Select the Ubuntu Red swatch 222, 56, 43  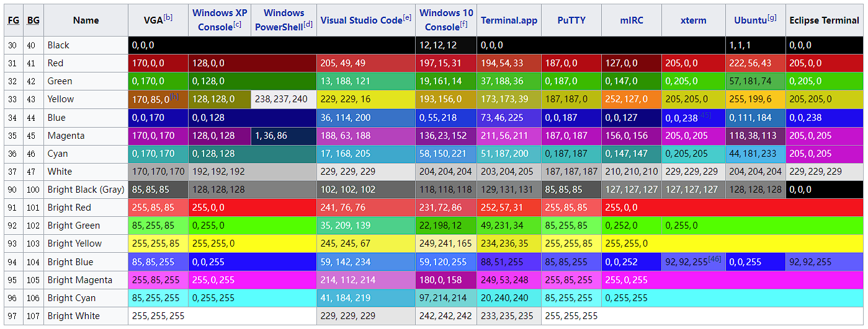click(756, 63)
